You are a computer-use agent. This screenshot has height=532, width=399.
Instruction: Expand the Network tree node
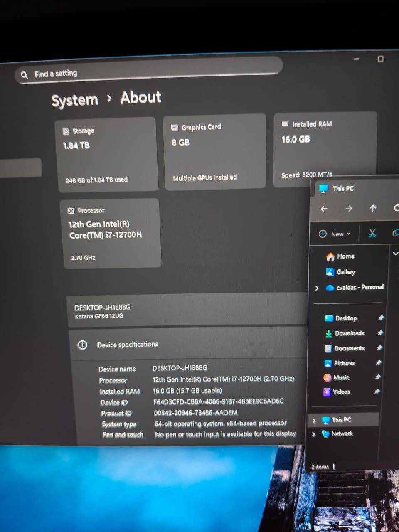313,434
